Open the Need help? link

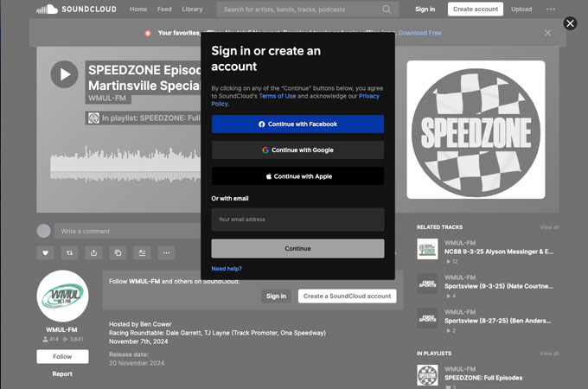pos(227,269)
